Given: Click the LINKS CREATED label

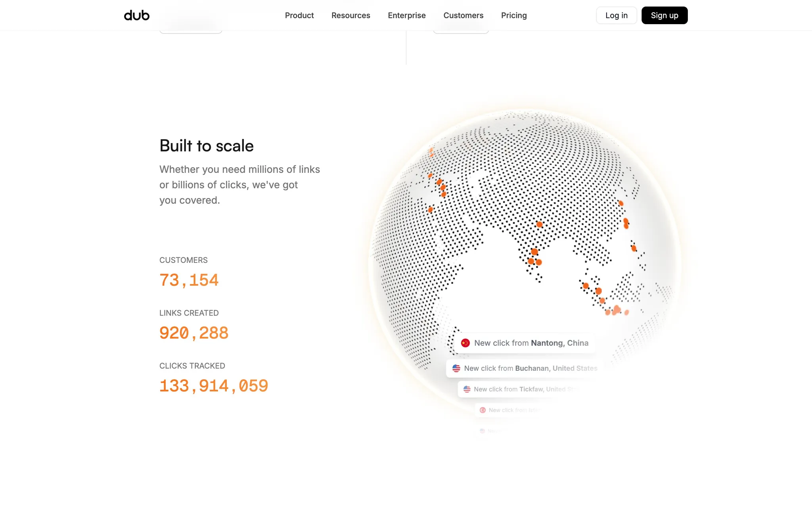Looking at the screenshot, I should click(x=189, y=313).
